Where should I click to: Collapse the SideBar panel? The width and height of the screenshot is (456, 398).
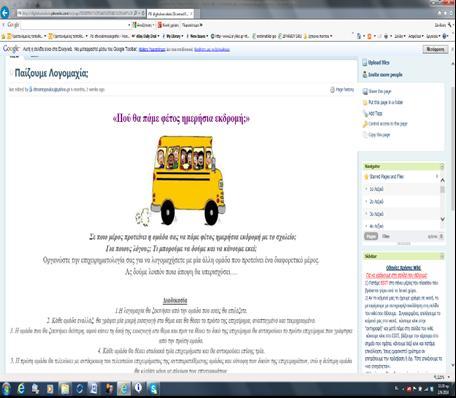pyautogui.click(x=442, y=256)
